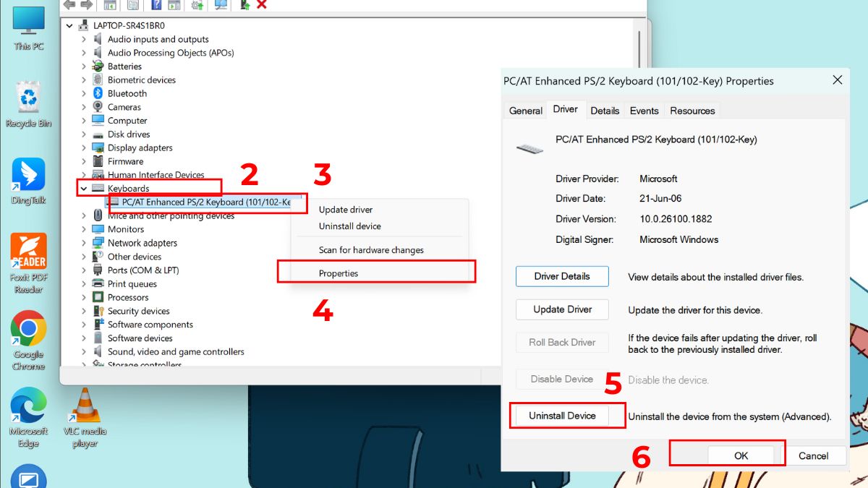Switch to the Details tab

[x=605, y=111]
